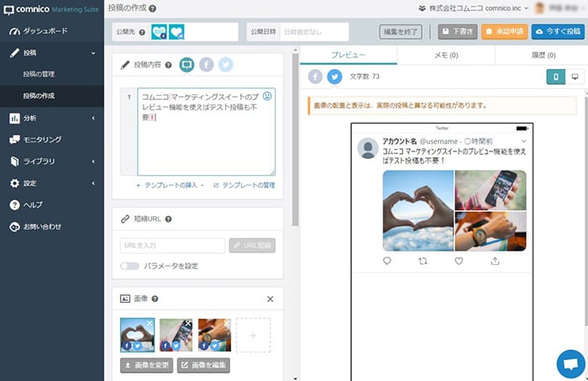The image size is (588, 381).
Task: Remove the smartphone thumbnail
Action: 188,323
